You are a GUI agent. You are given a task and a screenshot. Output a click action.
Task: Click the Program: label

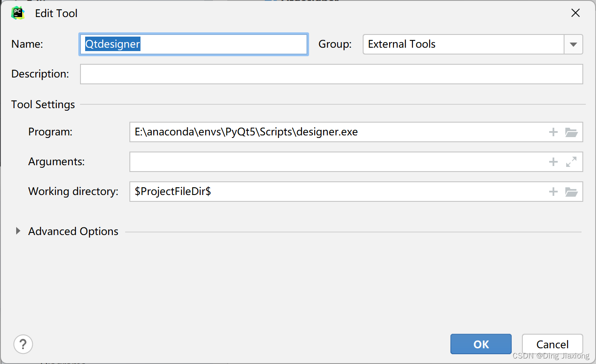click(x=50, y=132)
